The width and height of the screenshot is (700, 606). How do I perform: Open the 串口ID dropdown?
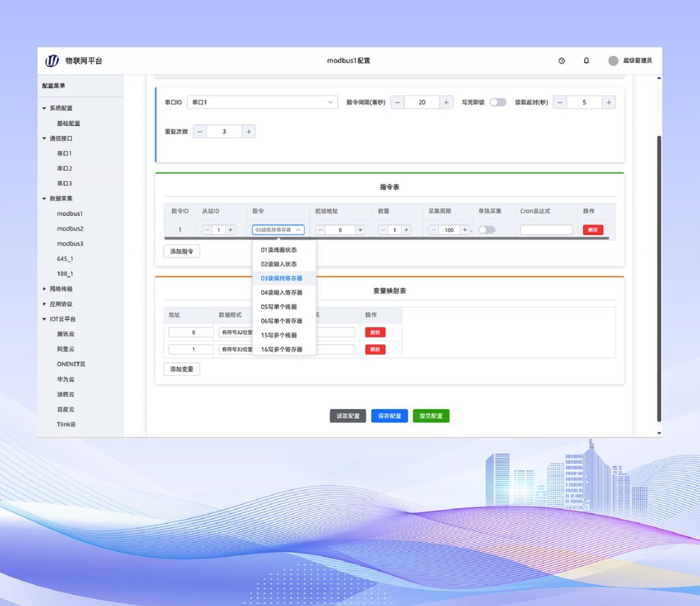[262, 102]
